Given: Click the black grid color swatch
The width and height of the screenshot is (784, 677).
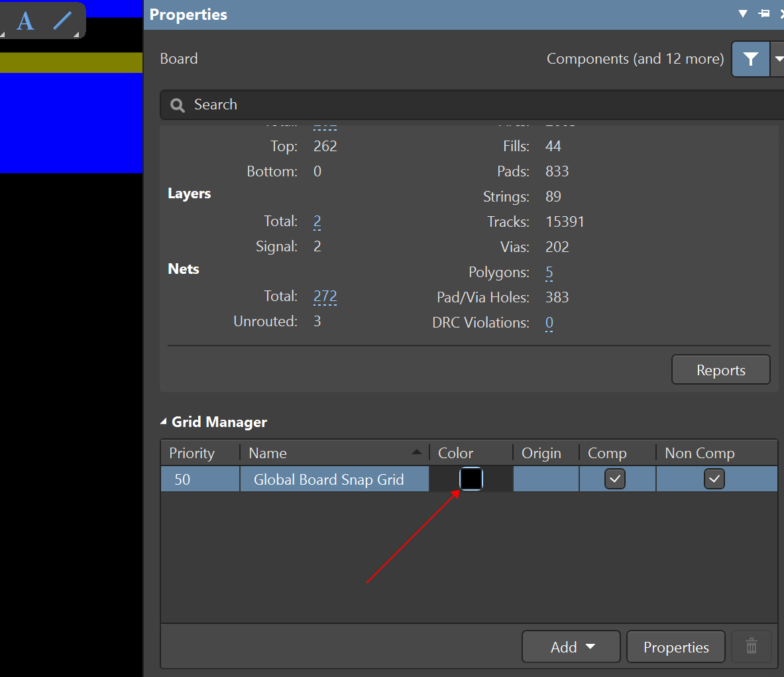Looking at the screenshot, I should 471,479.
